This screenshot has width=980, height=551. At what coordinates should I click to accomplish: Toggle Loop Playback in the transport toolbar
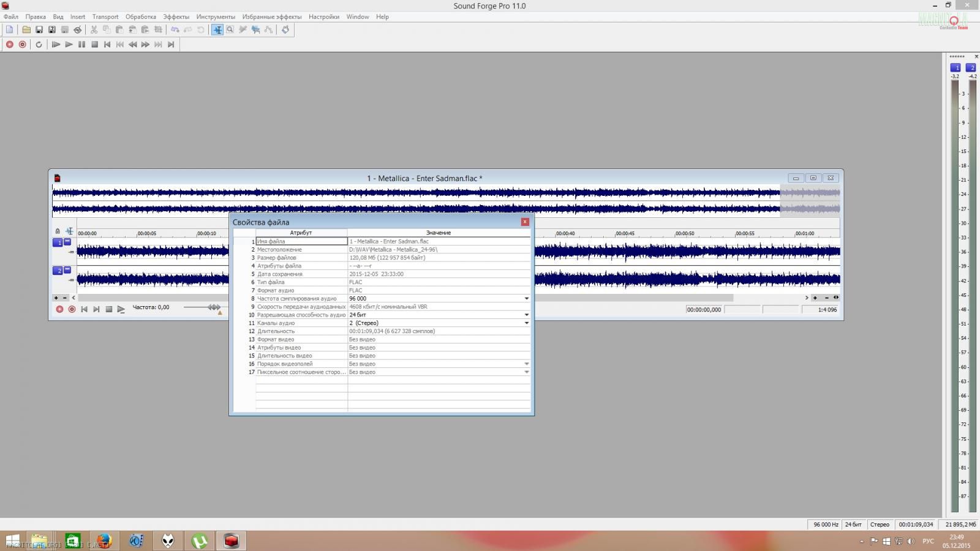click(x=39, y=44)
